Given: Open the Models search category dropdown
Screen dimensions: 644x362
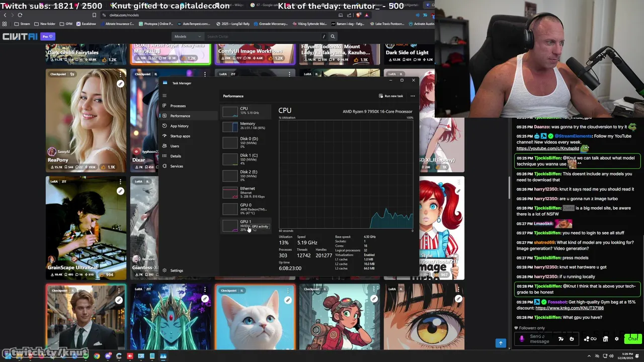Looking at the screenshot, I should [x=187, y=36].
